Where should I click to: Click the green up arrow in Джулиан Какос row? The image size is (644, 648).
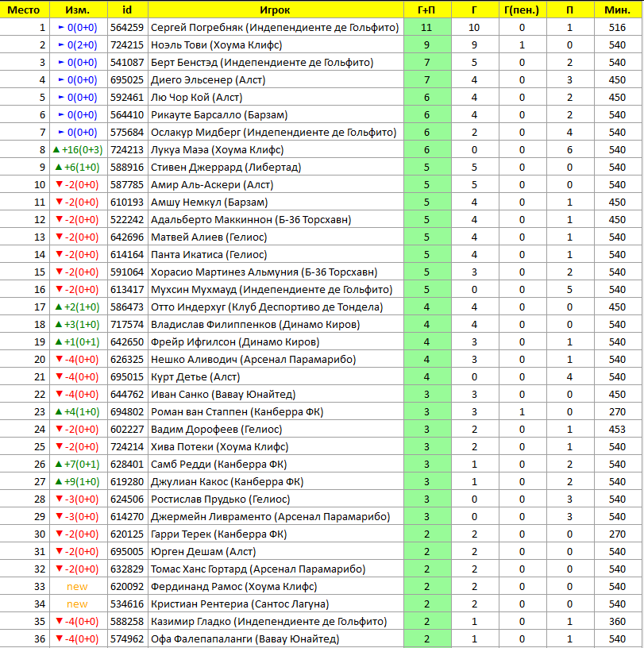click(x=59, y=481)
